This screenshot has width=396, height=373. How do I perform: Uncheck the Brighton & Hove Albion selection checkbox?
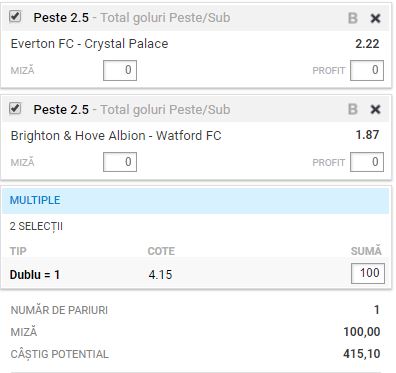coord(15,108)
